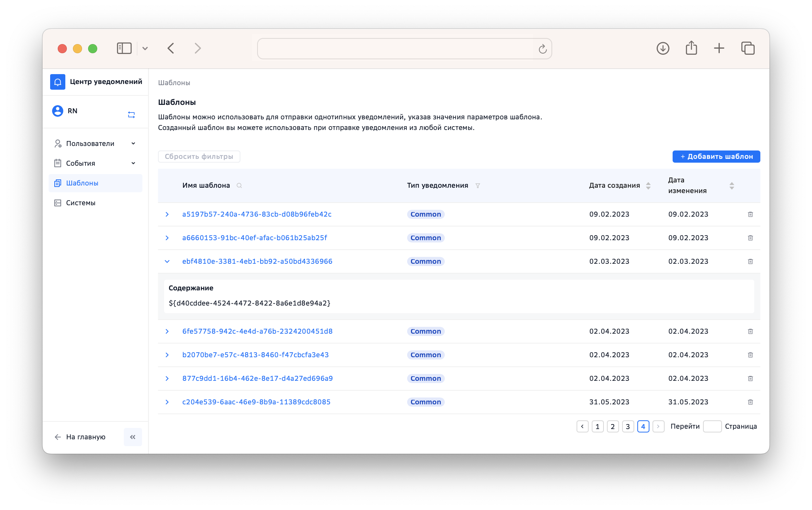Viewport: 812px width, 510px height.
Task: Delete template a6660153-91bc-40ef-afac-b061b25ab25f
Action: 750,238
